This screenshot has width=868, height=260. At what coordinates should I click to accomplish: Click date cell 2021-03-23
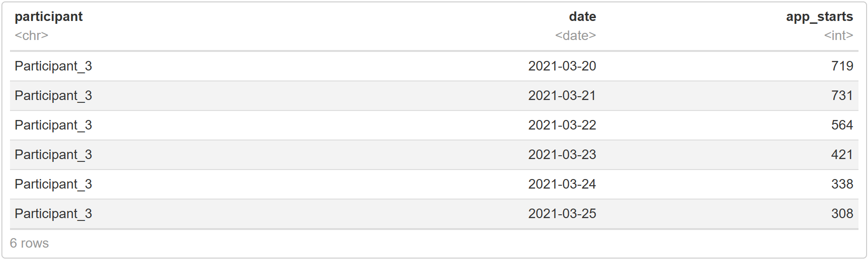click(x=562, y=155)
